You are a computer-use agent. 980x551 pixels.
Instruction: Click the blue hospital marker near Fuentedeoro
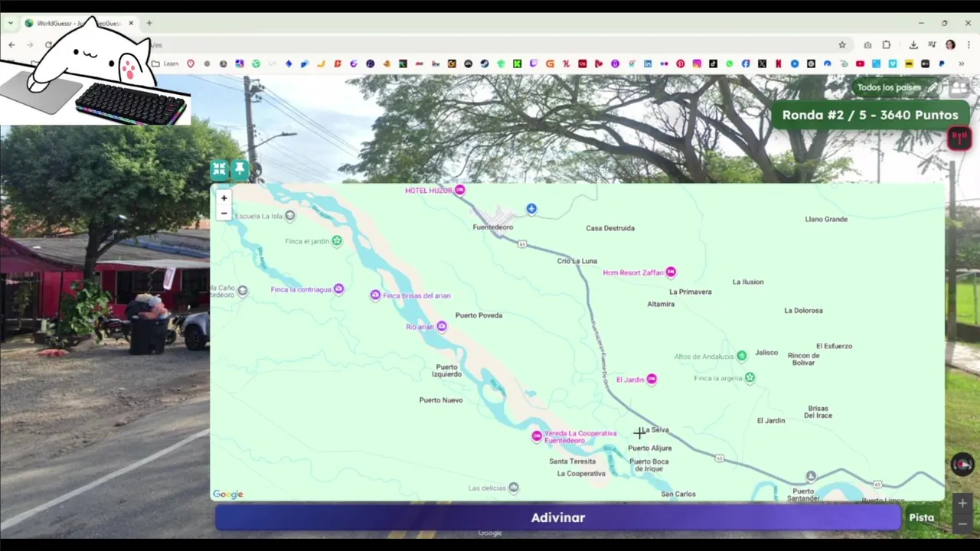click(x=531, y=209)
